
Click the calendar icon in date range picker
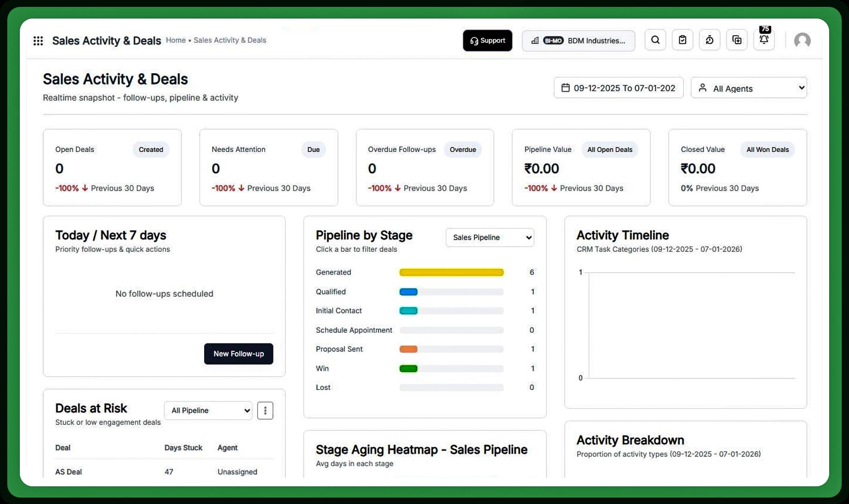pos(566,87)
